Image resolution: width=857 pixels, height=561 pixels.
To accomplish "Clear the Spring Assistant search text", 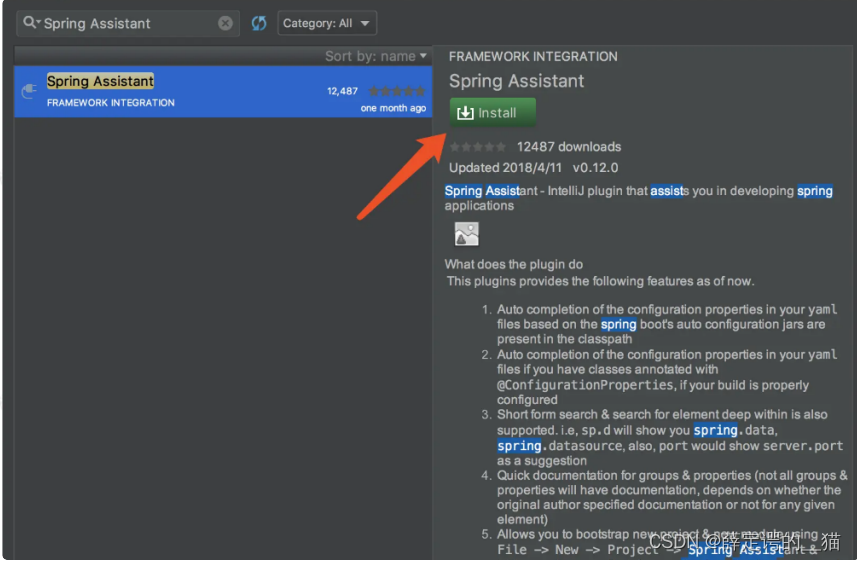I will [x=225, y=23].
